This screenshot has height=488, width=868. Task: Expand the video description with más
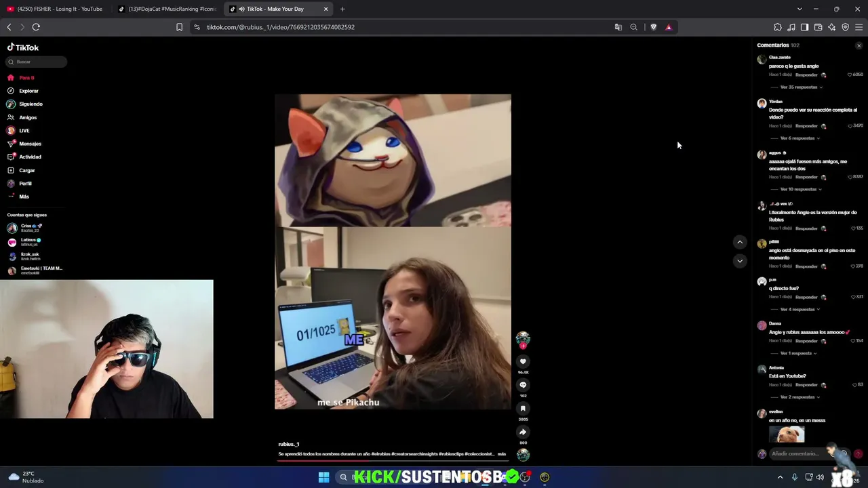pos(502,454)
